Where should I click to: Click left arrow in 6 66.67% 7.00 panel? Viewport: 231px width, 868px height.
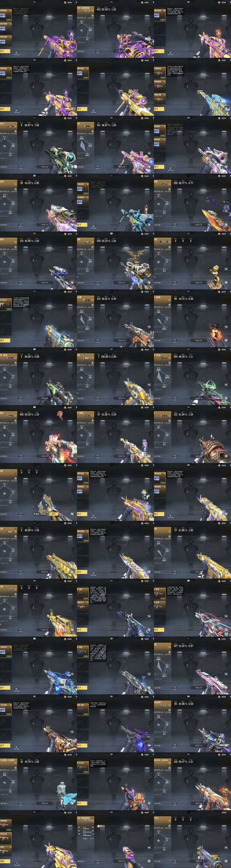click(33, 145)
